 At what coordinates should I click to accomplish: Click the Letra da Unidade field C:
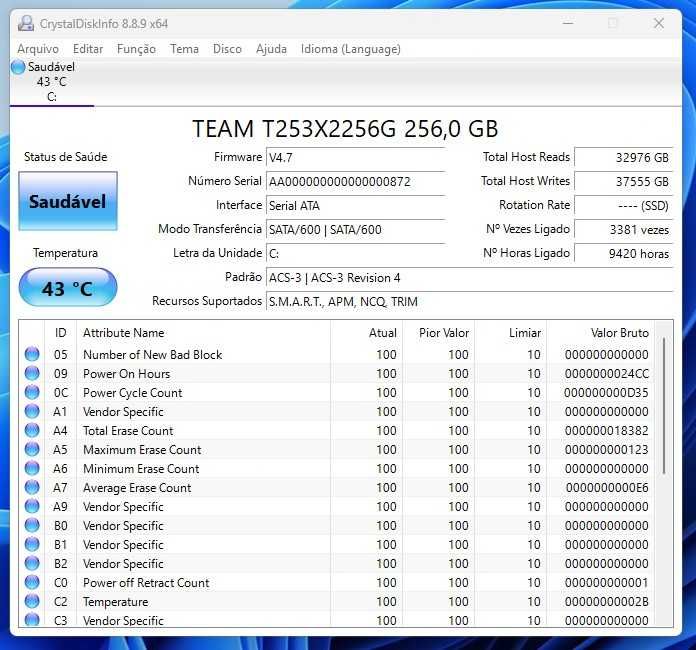point(355,254)
